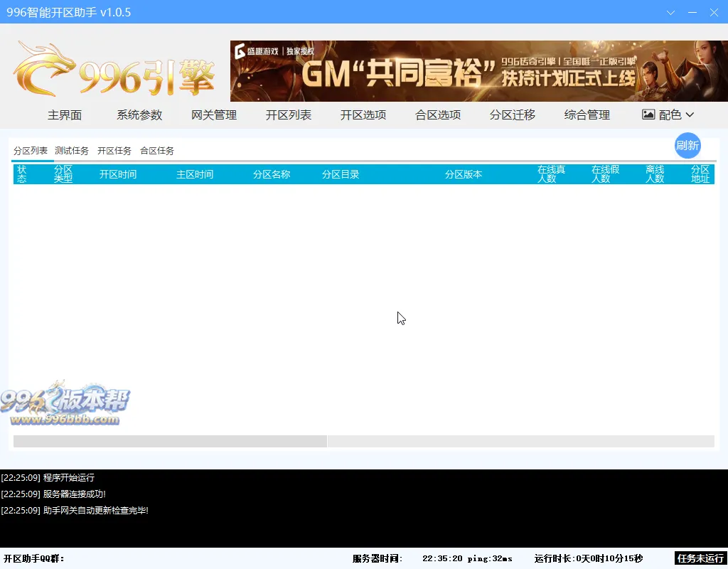Click log line 服务器连接成功!
Screen dimensions: 728x569
(53, 494)
